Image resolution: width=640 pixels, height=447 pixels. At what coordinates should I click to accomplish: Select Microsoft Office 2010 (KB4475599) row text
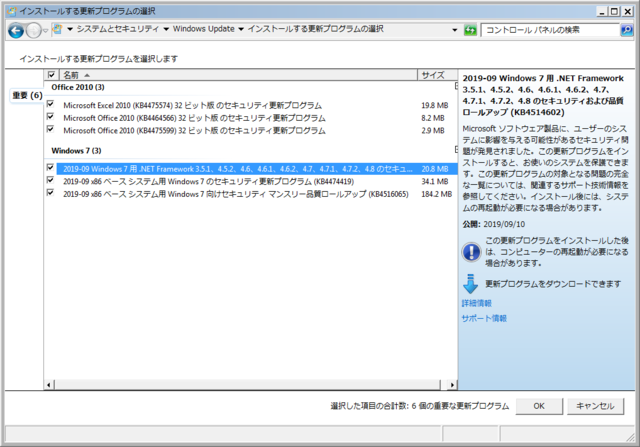194,131
